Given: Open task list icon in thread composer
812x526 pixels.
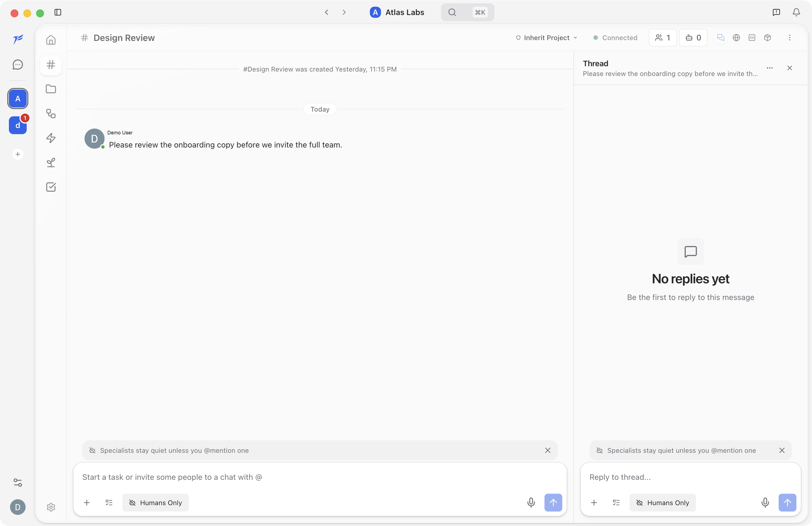Looking at the screenshot, I should pyautogui.click(x=616, y=503).
